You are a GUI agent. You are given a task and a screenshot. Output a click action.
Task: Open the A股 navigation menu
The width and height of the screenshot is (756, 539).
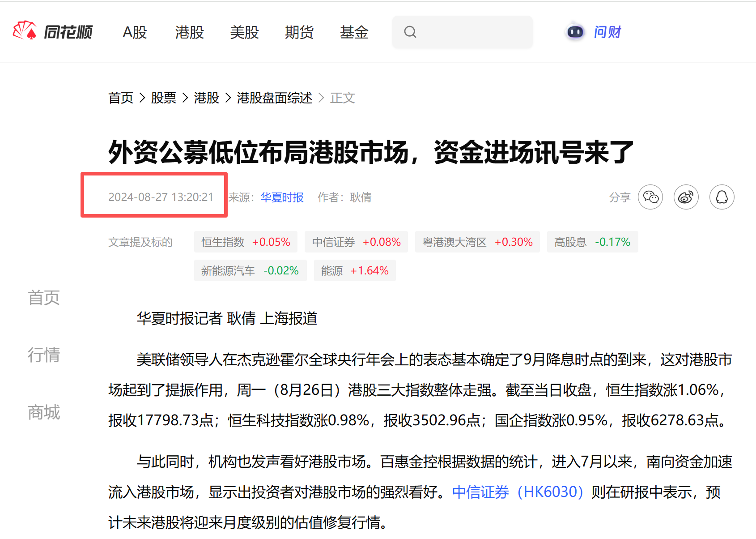click(135, 32)
